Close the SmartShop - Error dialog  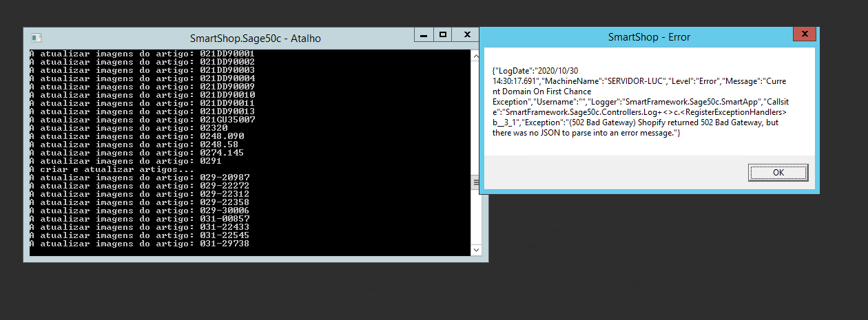point(805,34)
